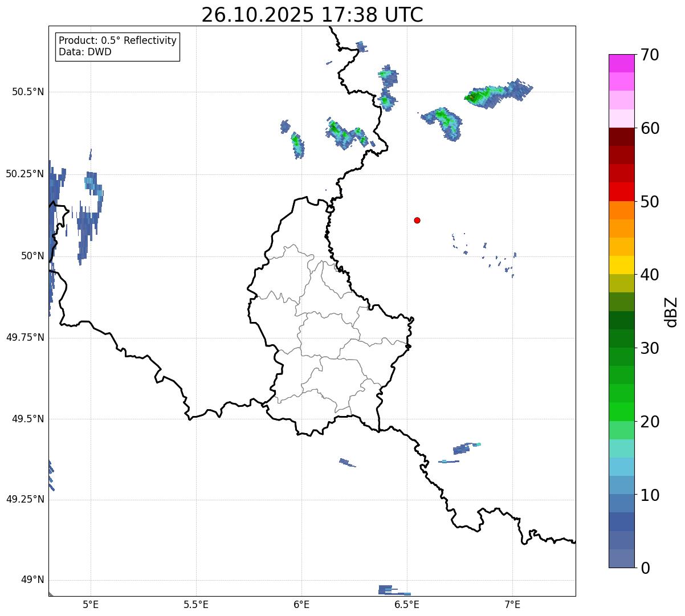Click the colorbar "0" tick label
This screenshot has height=616, width=685.
645,568
